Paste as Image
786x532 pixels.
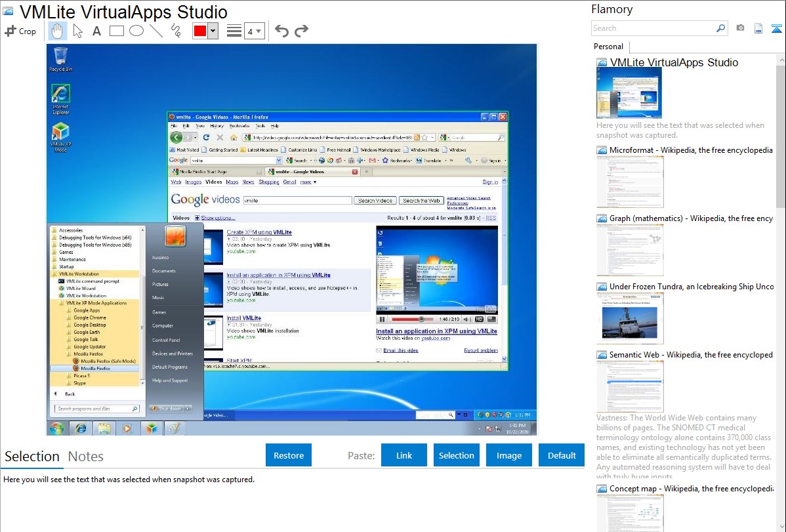tap(509, 455)
